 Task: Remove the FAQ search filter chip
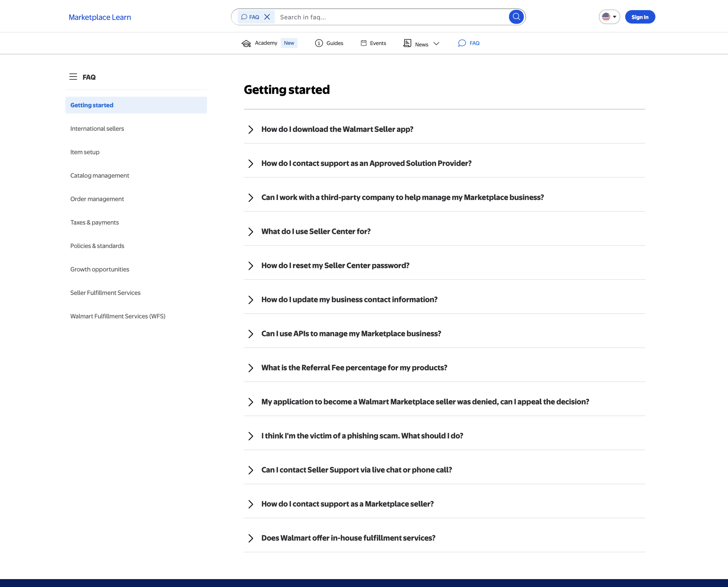pos(267,17)
